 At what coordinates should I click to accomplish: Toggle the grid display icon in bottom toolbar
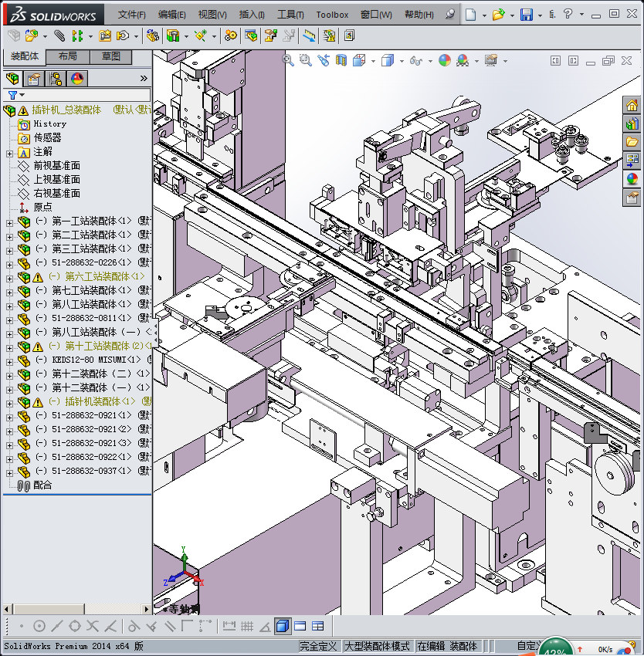click(x=247, y=626)
